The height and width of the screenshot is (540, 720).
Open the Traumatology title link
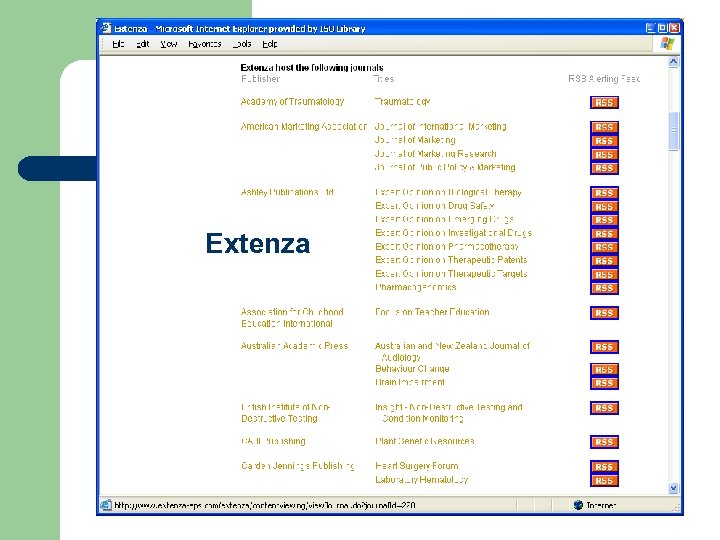point(402,101)
